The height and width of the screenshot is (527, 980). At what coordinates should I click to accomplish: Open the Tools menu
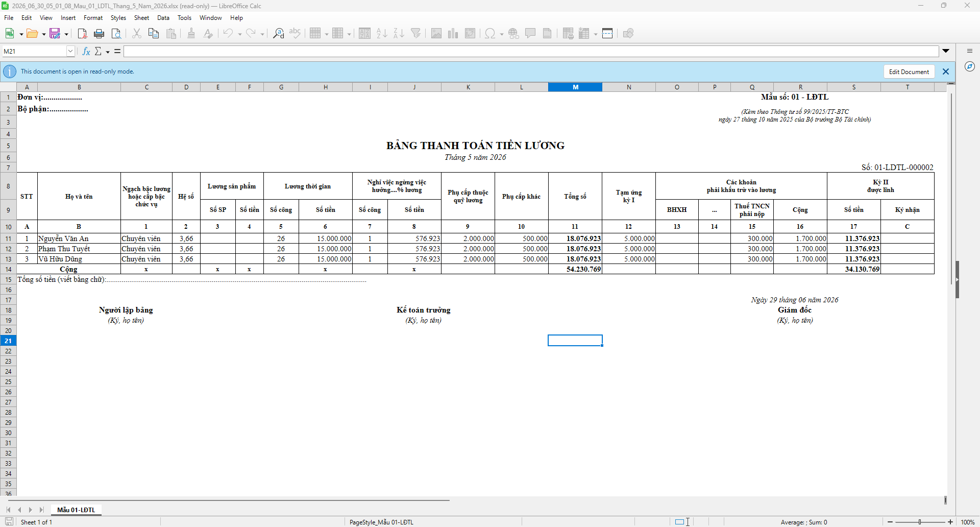184,18
